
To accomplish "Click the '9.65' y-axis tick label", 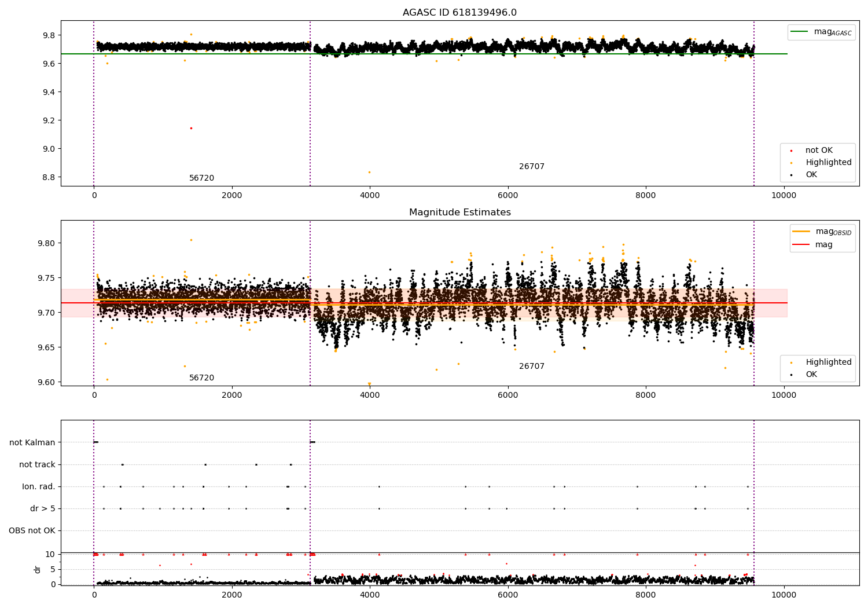I will click(47, 347).
